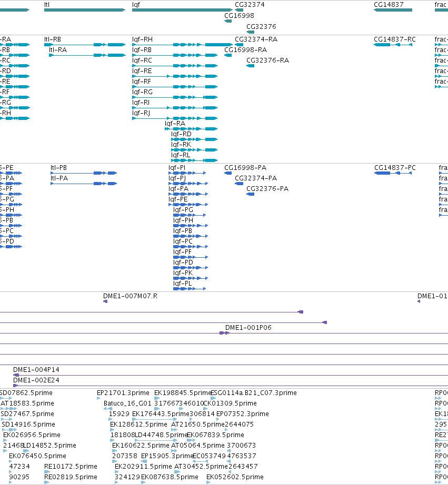The image size is (448, 485).
Task: Select protein lqf-PL
Action: pyautogui.click(x=190, y=289)
